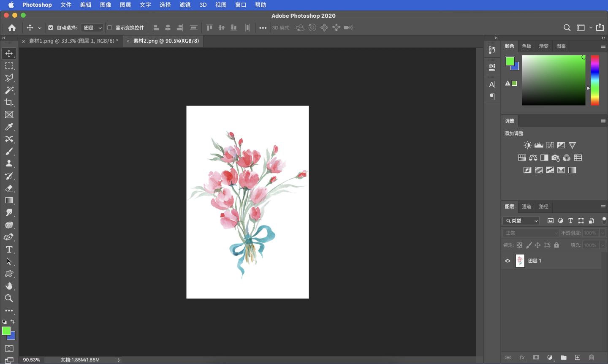Select the Eraser tool
Screen dimensions: 608x364
click(x=9, y=188)
